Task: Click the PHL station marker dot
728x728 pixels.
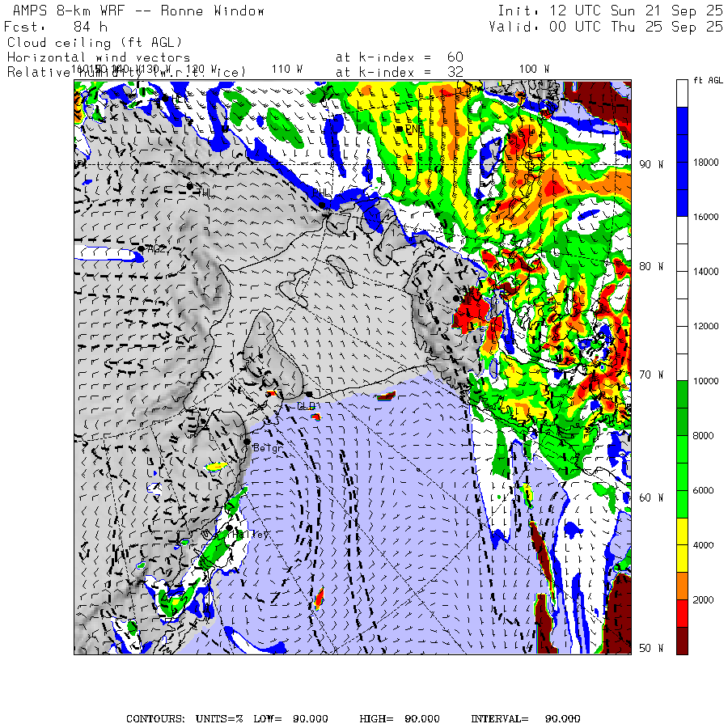Action: pos(322,205)
